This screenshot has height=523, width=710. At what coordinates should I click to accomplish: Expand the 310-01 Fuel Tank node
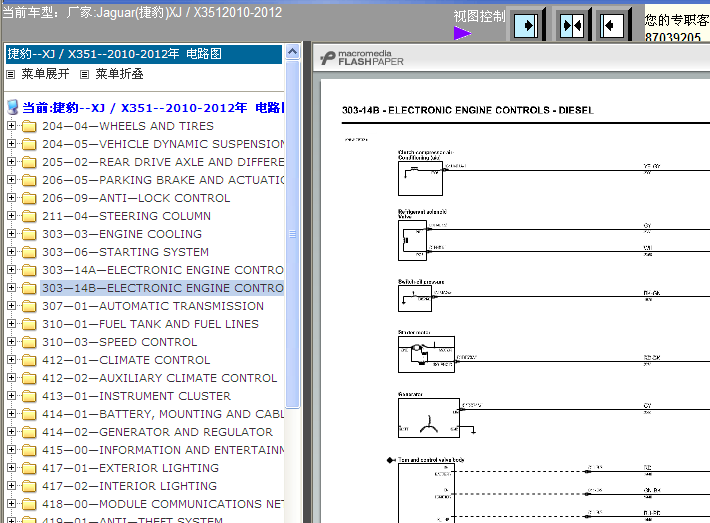click(12, 324)
